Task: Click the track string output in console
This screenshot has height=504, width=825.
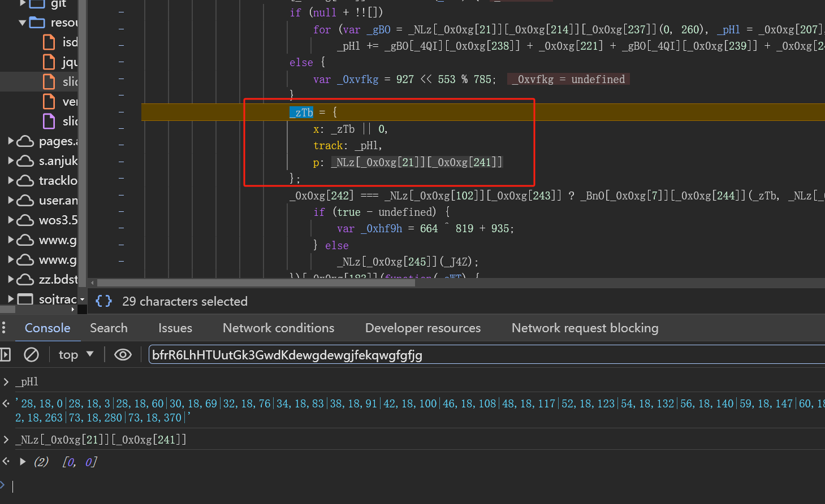Action: (x=420, y=410)
